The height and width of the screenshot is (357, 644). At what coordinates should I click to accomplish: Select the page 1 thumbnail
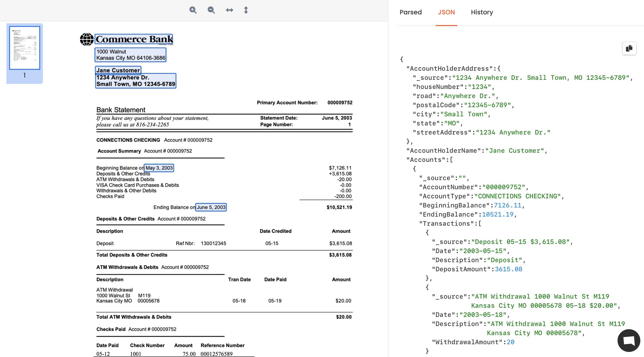click(24, 48)
